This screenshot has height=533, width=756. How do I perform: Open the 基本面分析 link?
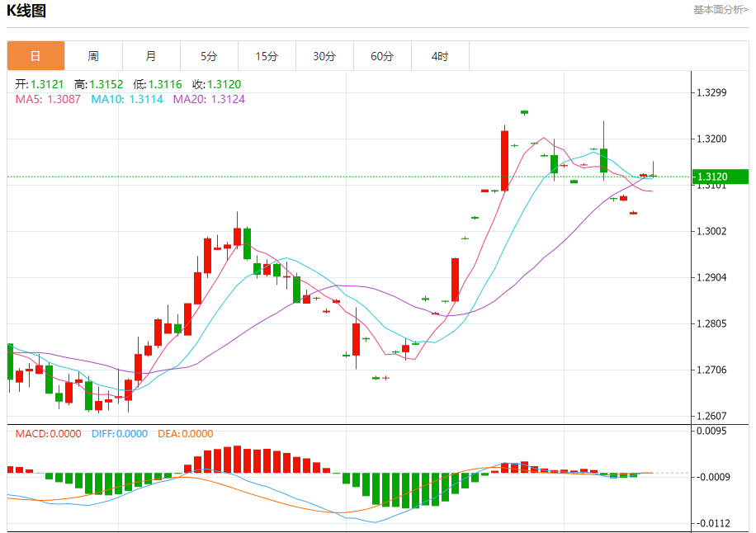pos(721,10)
